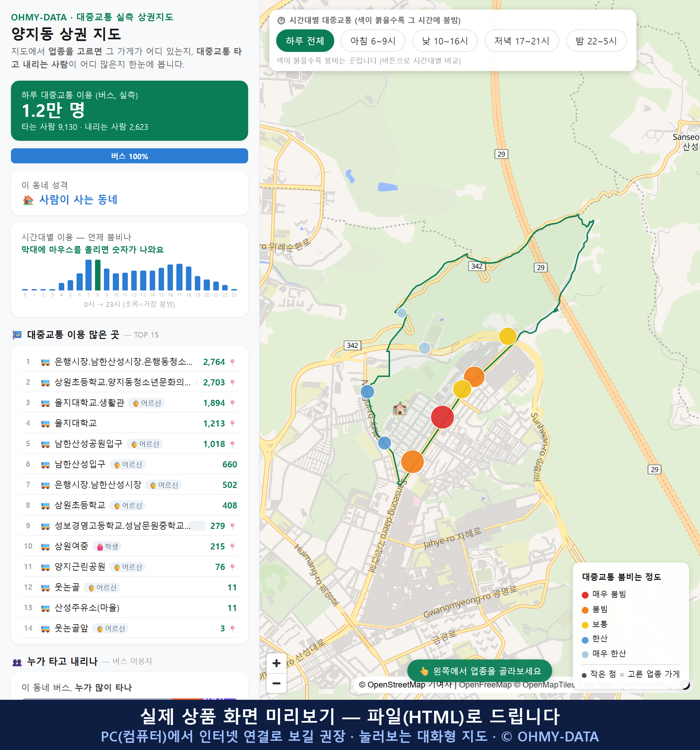This screenshot has width=700, height=750.
Task: Select the 밤 22~5시 time filter
Action: point(596,41)
